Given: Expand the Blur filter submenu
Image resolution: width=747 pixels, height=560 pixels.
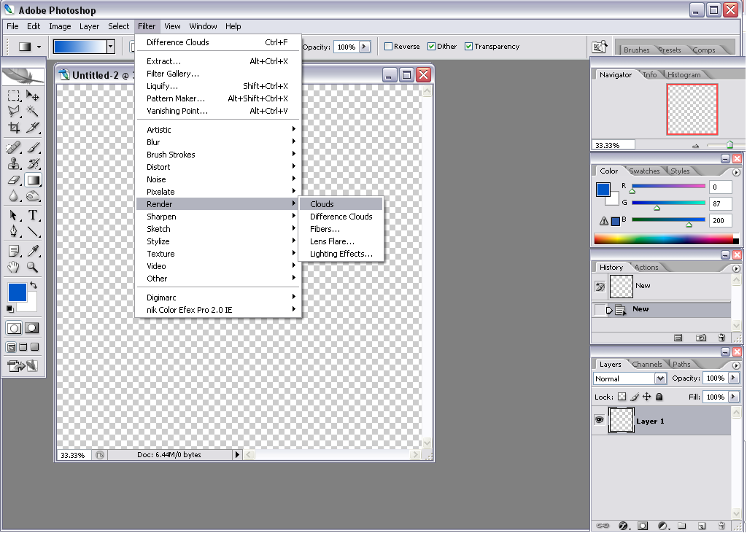Looking at the screenshot, I should coord(219,142).
